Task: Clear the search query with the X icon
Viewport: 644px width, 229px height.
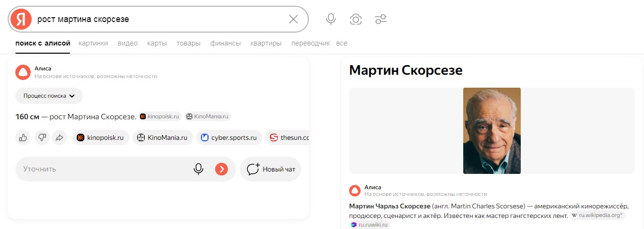Action: (x=293, y=19)
